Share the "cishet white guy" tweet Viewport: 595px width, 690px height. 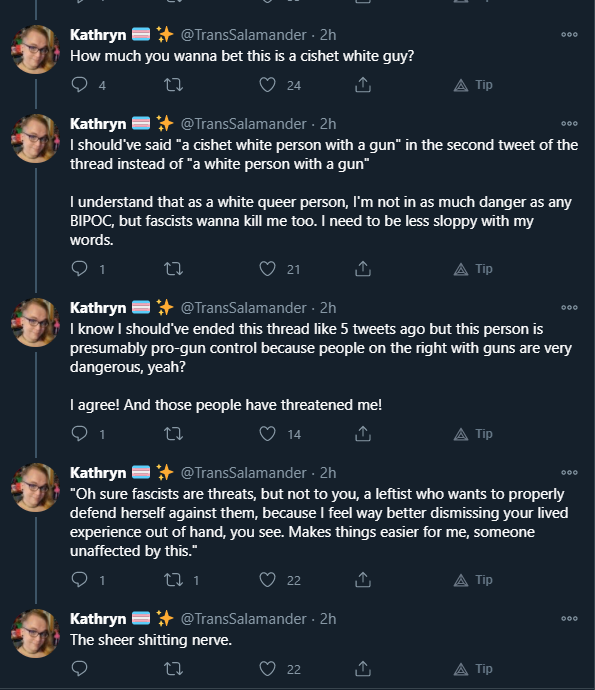[363, 84]
